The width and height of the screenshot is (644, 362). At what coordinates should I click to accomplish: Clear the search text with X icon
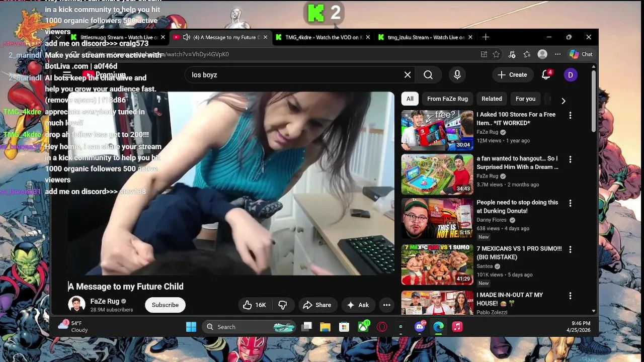click(x=408, y=75)
